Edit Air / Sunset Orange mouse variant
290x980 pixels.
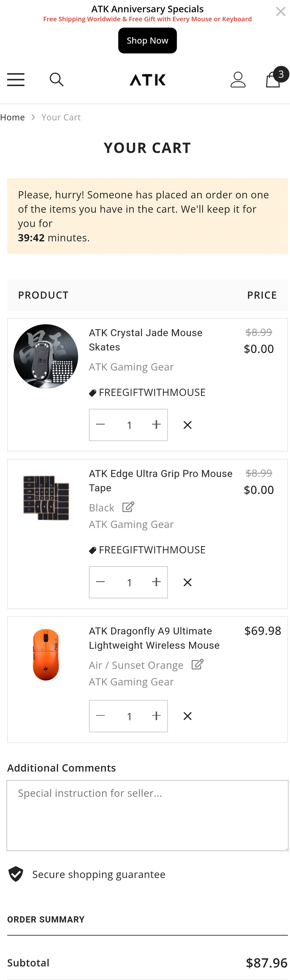[198, 665]
